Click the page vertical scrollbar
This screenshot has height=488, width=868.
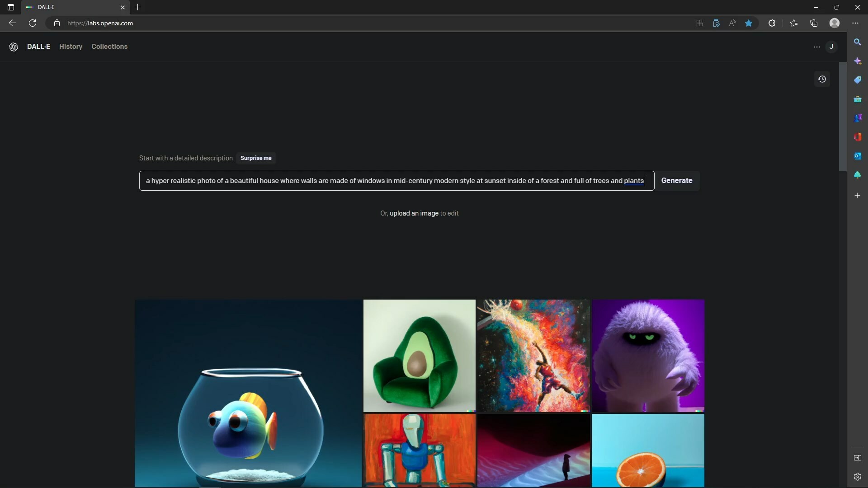pos(843,117)
